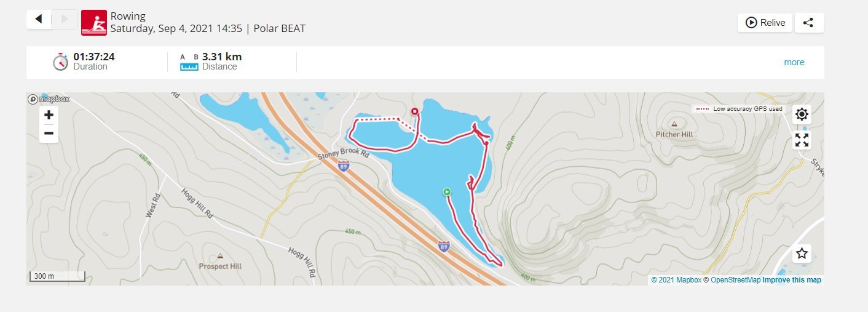Image resolution: width=868 pixels, height=312 pixels.
Task: Click the duration stopwatch icon
Action: [60, 62]
